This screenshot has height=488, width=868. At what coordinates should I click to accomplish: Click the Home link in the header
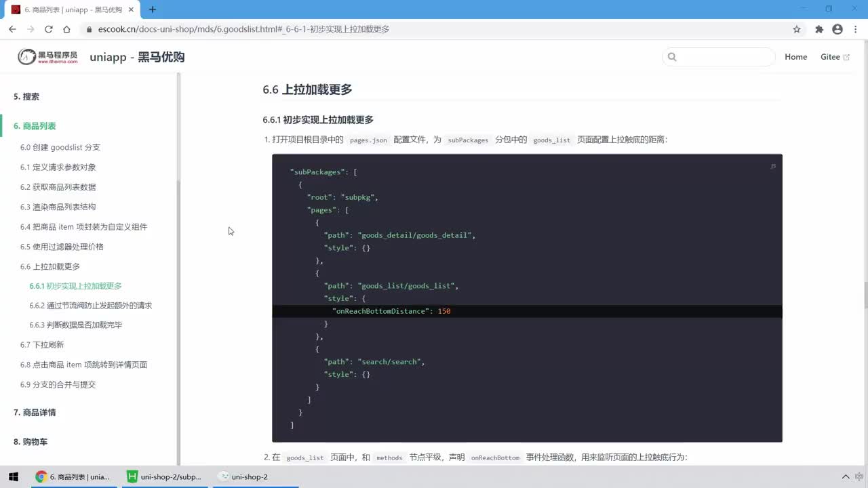point(795,57)
